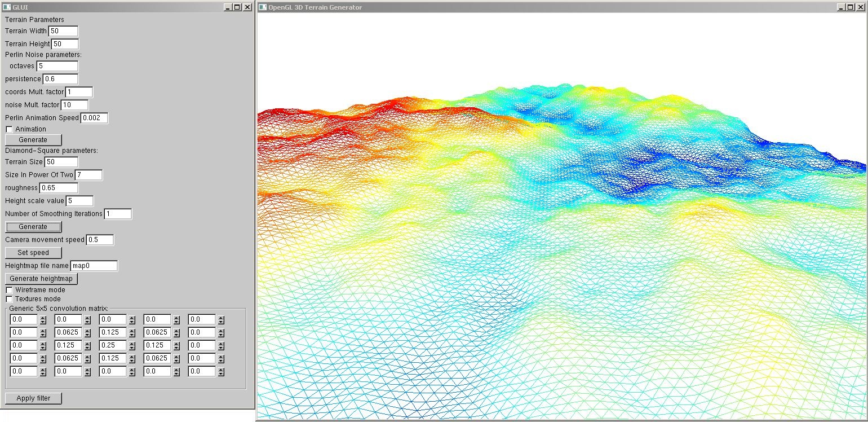Image resolution: width=868 pixels, height=422 pixels.
Task: Click spinner of matrix row 2 column 2
Action: [87, 333]
